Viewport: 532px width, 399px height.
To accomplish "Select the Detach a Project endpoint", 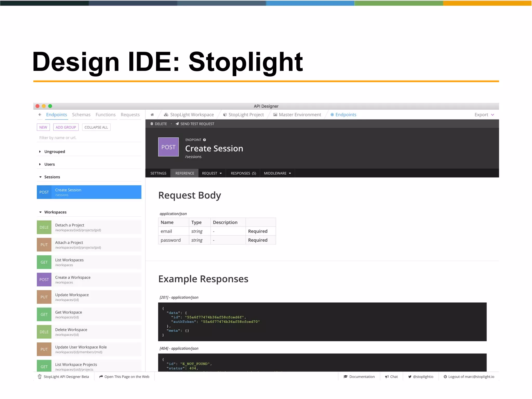I will pyautogui.click(x=89, y=227).
